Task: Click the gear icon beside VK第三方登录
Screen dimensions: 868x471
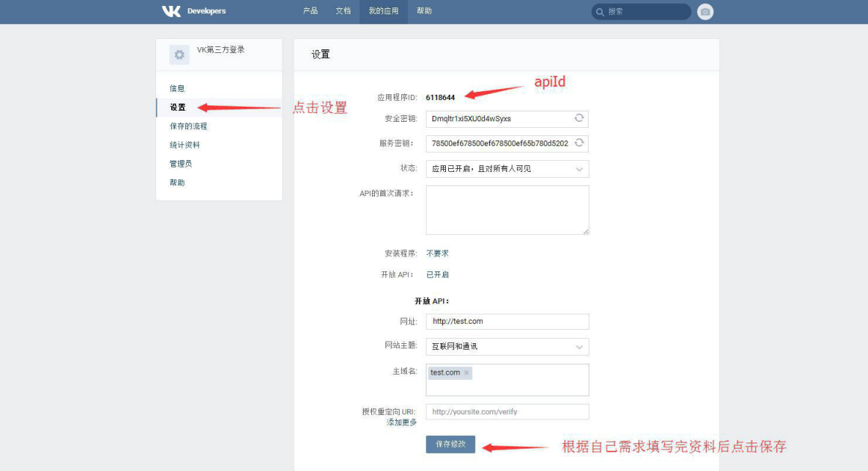Action: [x=179, y=55]
